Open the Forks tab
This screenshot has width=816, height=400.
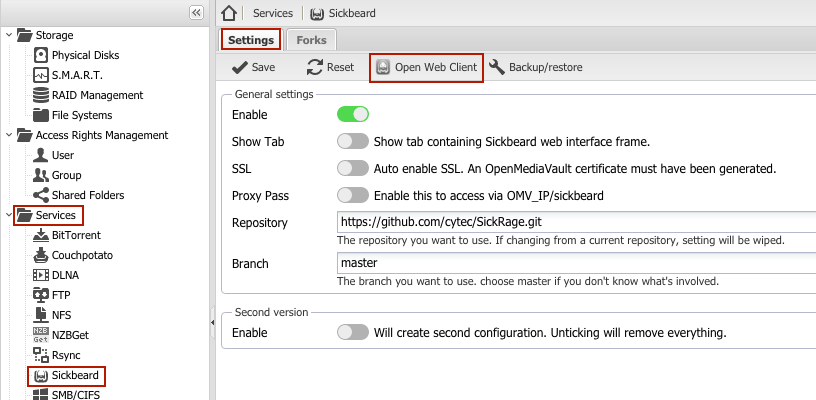[x=311, y=40]
